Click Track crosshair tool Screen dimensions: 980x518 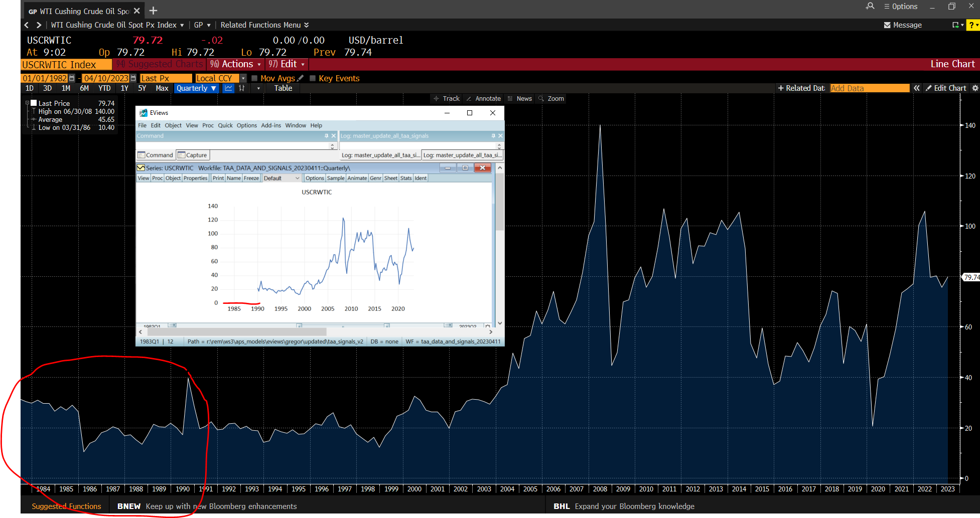447,99
